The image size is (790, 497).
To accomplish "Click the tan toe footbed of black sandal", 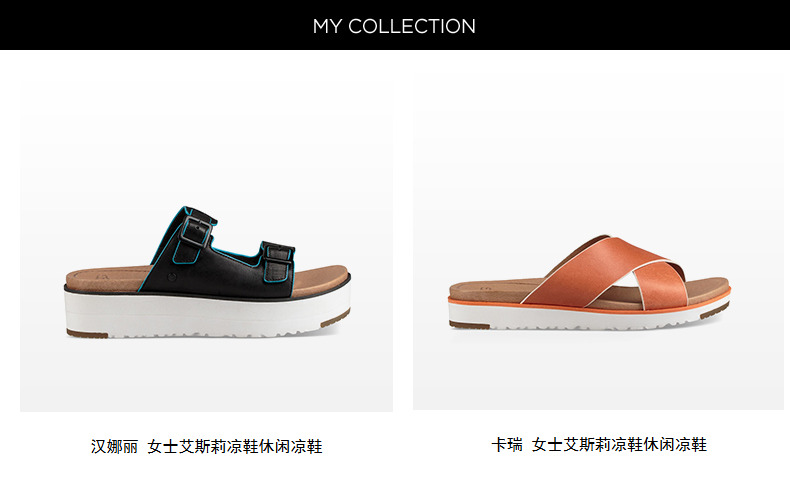I will point(320,280).
